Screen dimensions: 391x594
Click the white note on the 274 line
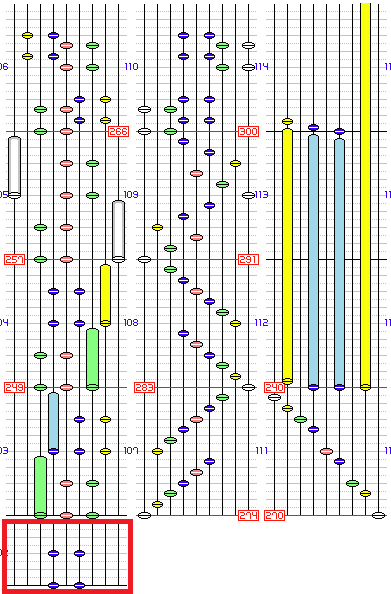click(144, 515)
